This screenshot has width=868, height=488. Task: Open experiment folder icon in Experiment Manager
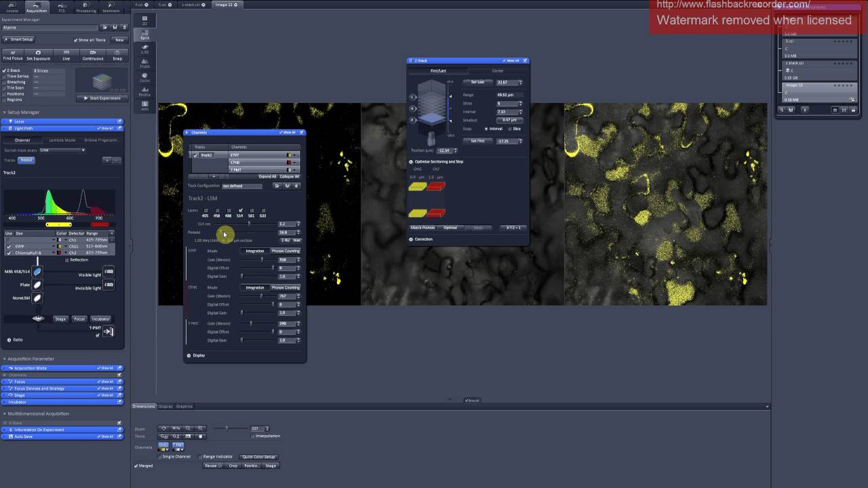click(104, 28)
